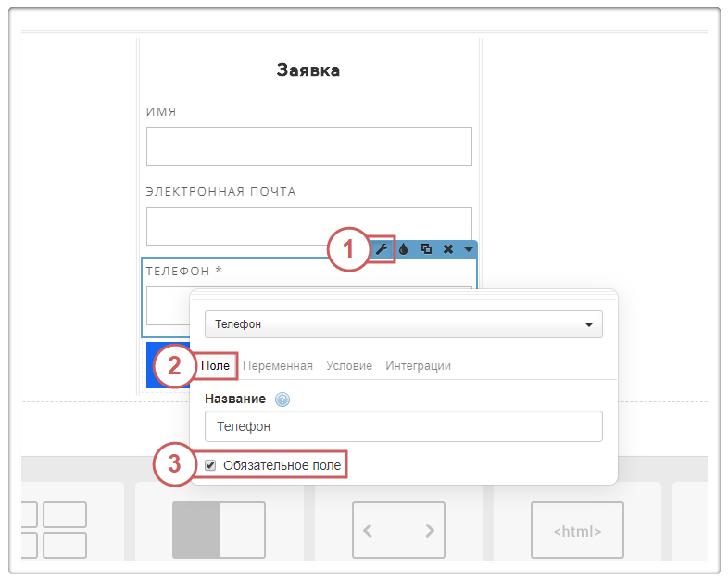Duplicate the field using the copy icon

tap(426, 248)
